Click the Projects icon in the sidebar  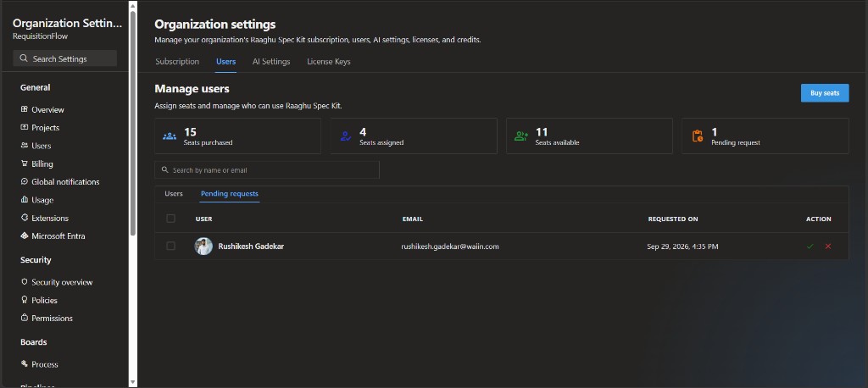coord(25,127)
